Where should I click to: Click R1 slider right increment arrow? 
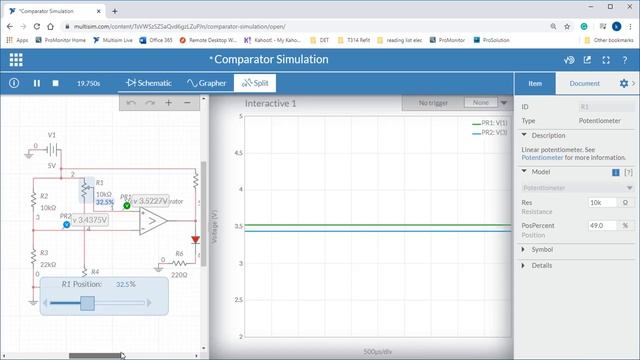149,303
